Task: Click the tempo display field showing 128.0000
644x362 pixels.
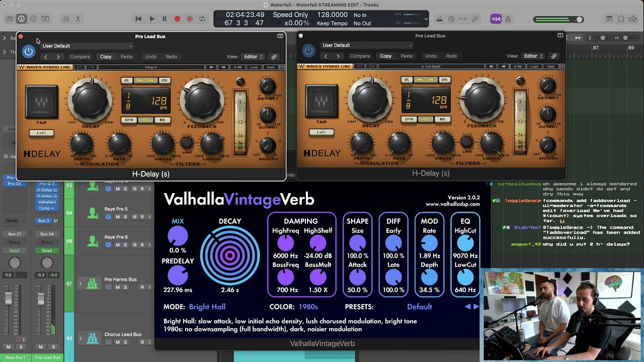Action: (332, 15)
